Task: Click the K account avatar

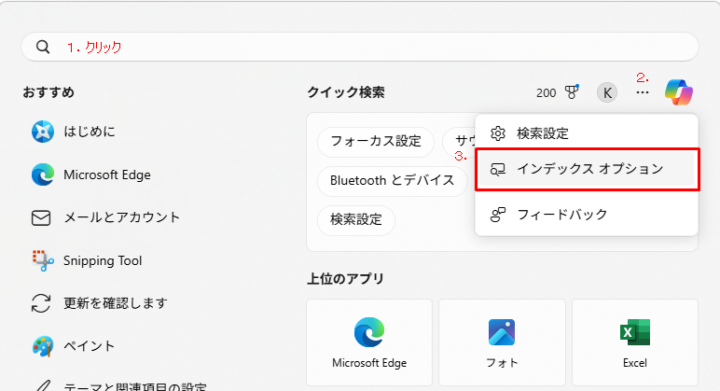Action: coord(607,93)
